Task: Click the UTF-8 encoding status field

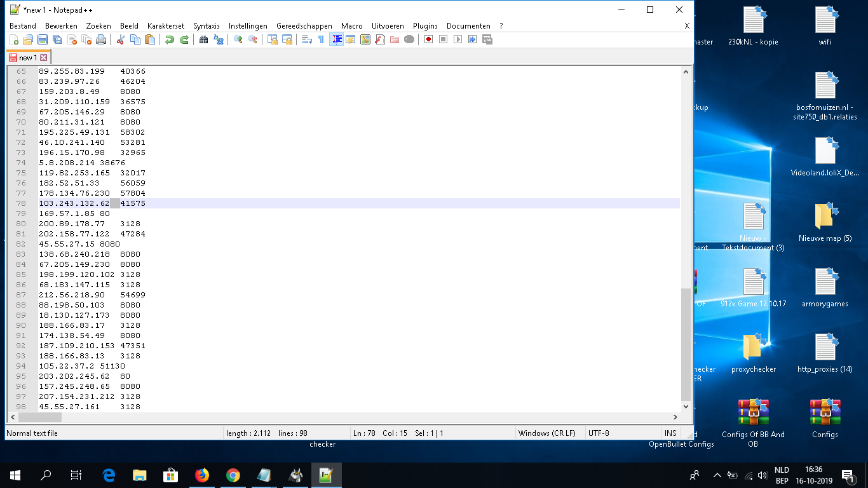Action: (x=623, y=433)
